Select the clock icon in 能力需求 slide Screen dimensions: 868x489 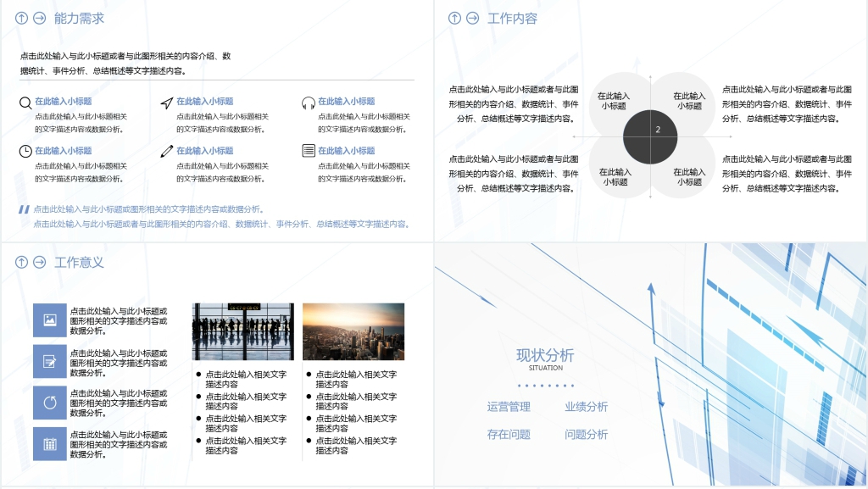pyautogui.click(x=25, y=152)
